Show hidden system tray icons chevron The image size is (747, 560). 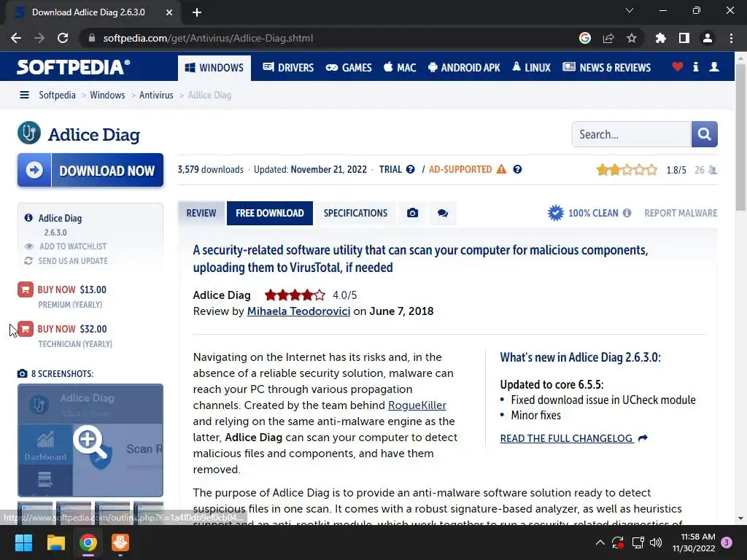[600, 542]
